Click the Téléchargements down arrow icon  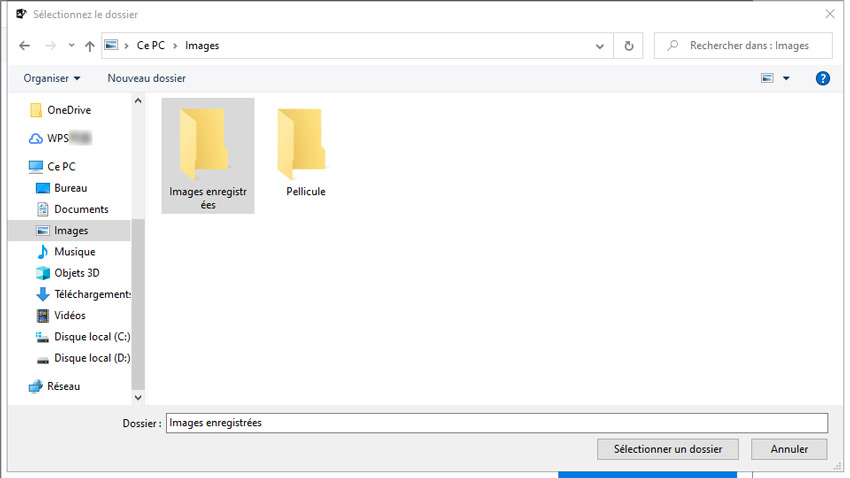pos(43,294)
